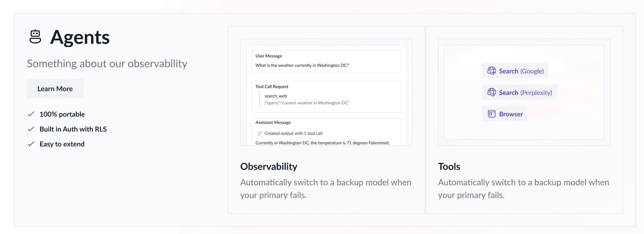Click the Agents section title
The image size is (644, 234).
[80, 37]
